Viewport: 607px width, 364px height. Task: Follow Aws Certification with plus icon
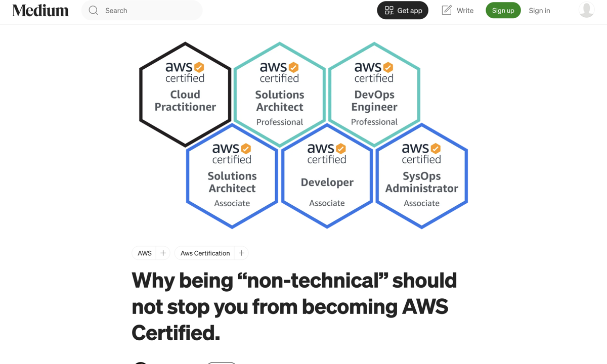point(241,253)
